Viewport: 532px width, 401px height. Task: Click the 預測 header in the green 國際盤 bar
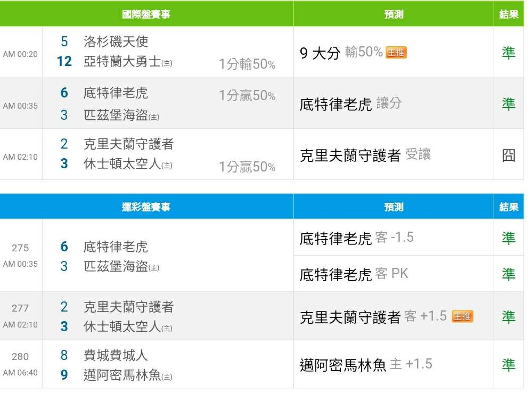394,14
